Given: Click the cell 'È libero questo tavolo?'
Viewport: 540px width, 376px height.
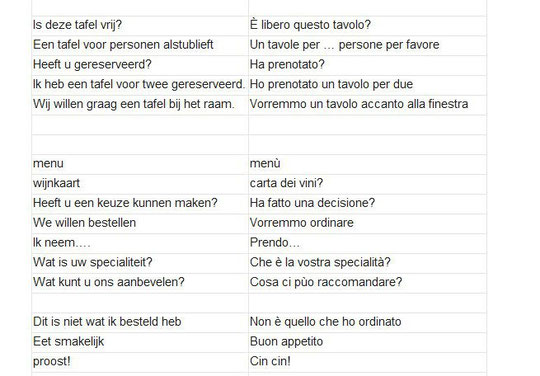Looking at the screenshot, I should tap(367, 26).
